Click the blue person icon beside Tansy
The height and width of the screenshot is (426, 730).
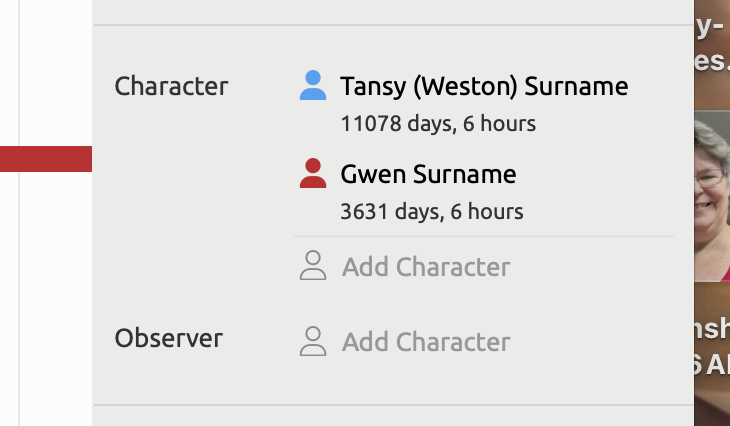[x=313, y=86]
